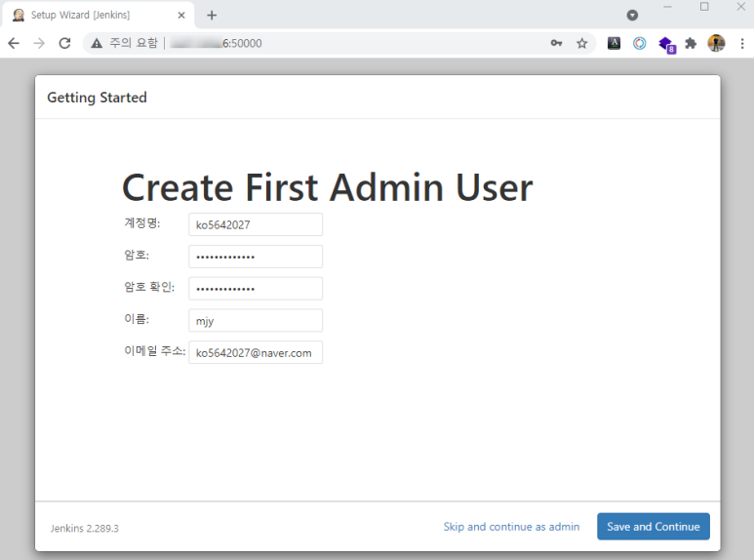Open the Chrome three-dot menu
This screenshot has width=754, height=560.
click(x=742, y=43)
